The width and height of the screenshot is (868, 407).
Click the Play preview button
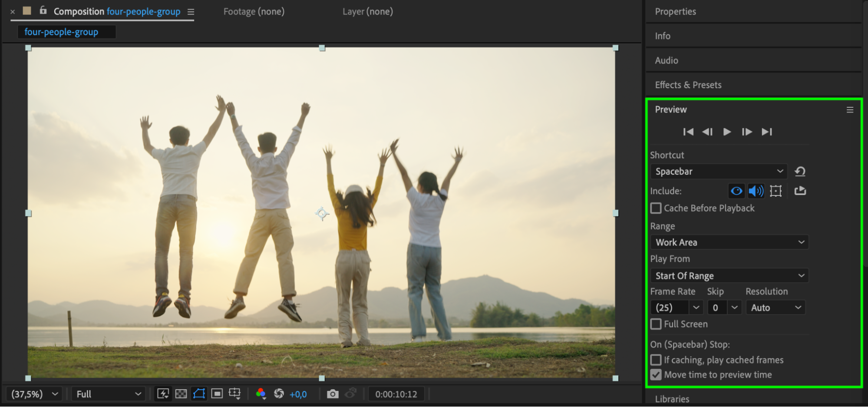tap(727, 132)
